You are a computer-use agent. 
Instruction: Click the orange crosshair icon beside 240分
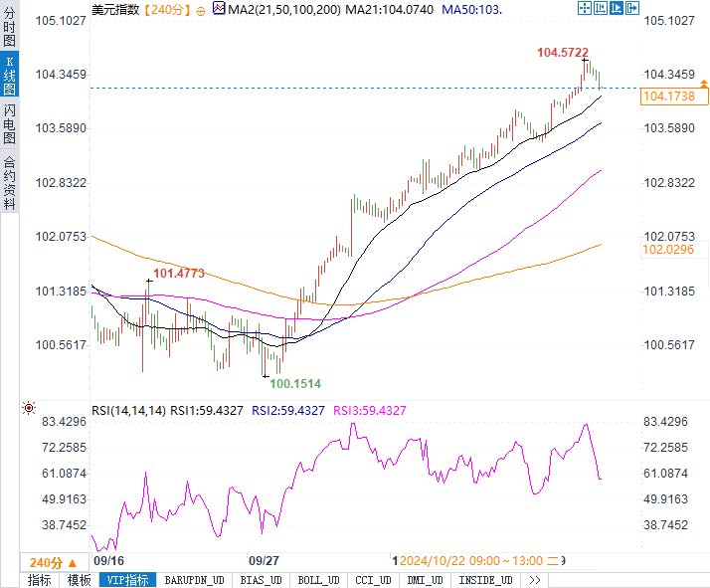click(x=200, y=11)
